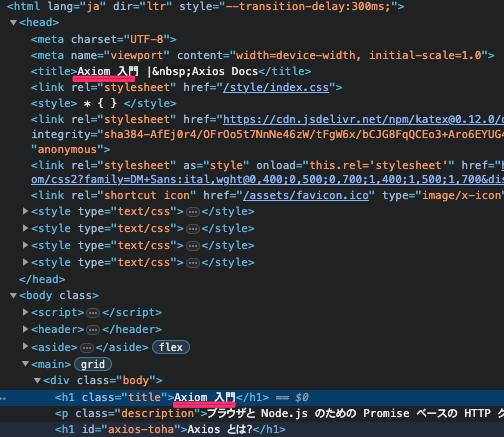This screenshot has height=437, width=504.
Task: Click the "--transition-delay:300ms;" style value
Action: [x=308, y=6]
